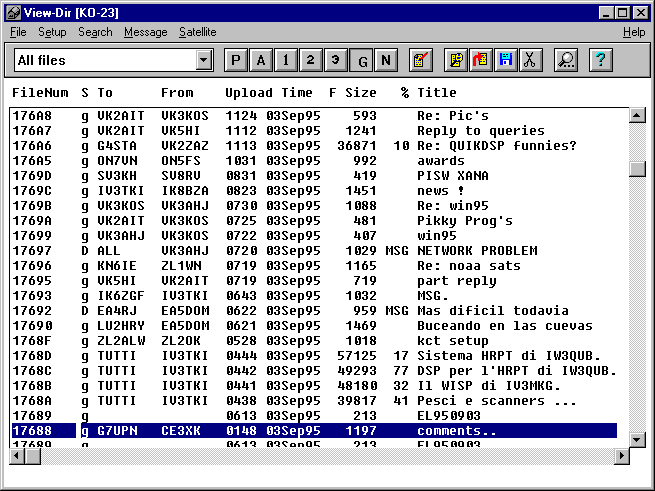Toggle the P filter button

236,60
